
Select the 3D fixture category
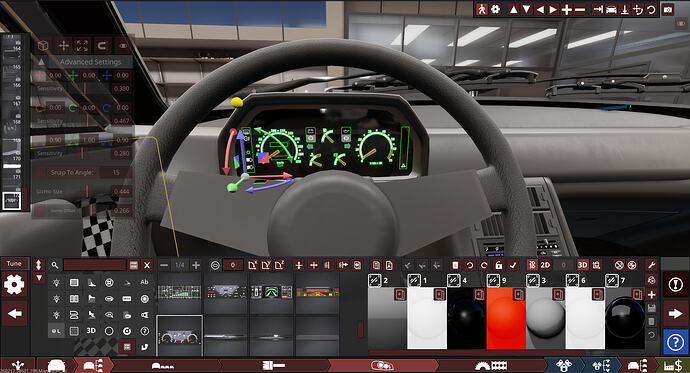point(91,330)
